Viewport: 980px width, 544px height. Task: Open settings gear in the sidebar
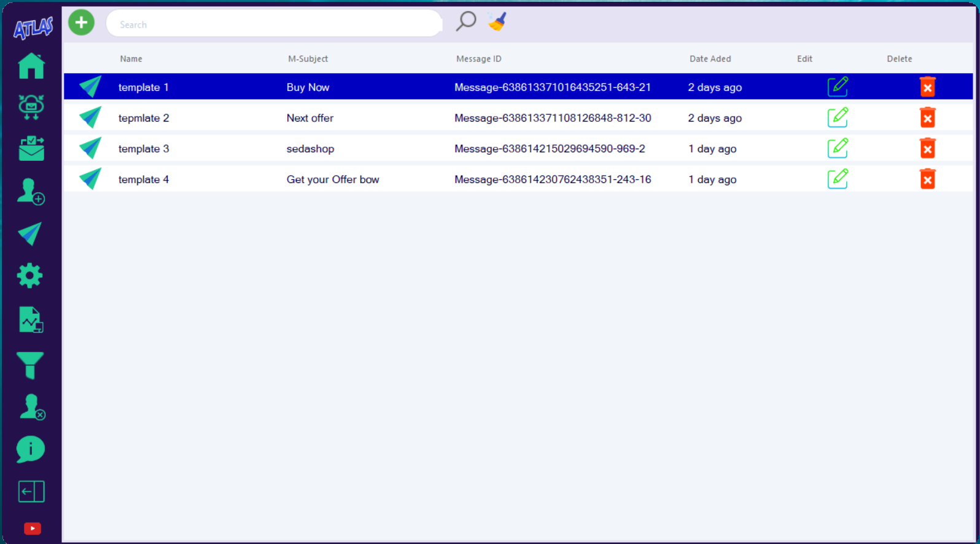(x=30, y=276)
